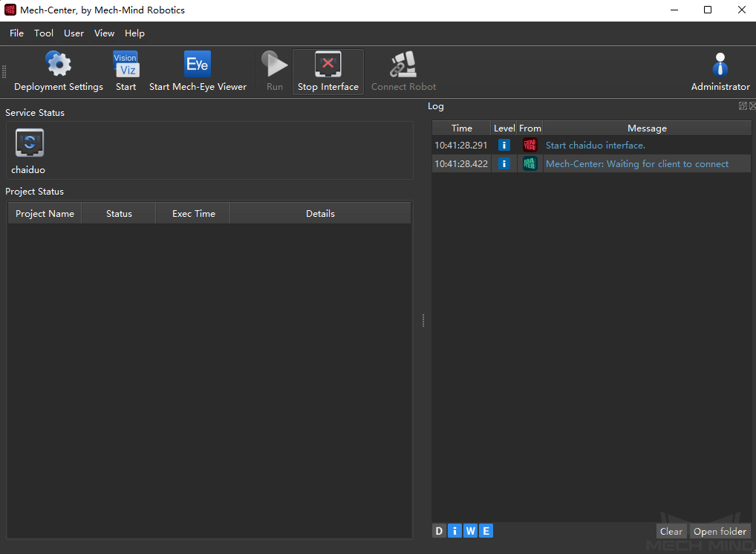Toggle Info level log filter

pos(454,531)
